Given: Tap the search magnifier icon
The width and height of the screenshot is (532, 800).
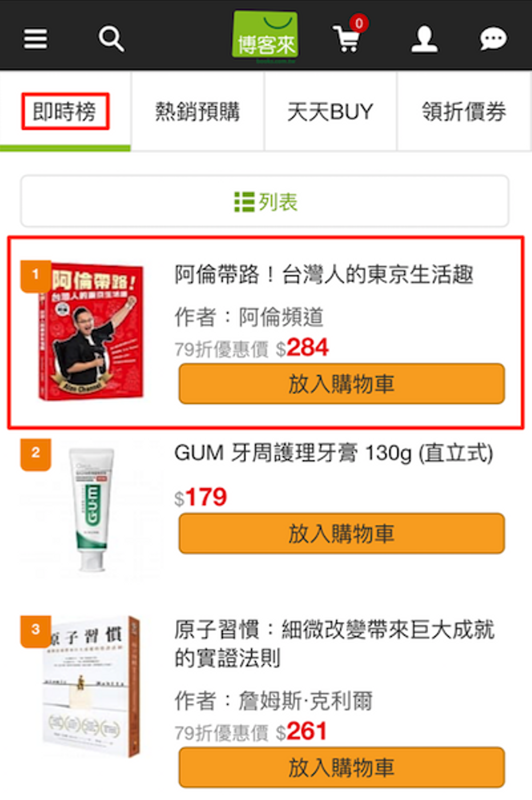Looking at the screenshot, I should pyautogui.click(x=111, y=39).
